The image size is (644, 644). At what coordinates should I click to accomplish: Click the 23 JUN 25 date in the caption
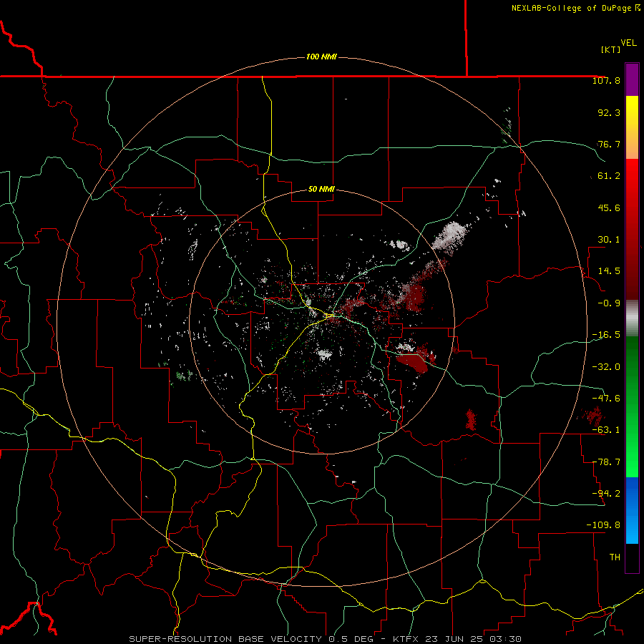point(454,639)
